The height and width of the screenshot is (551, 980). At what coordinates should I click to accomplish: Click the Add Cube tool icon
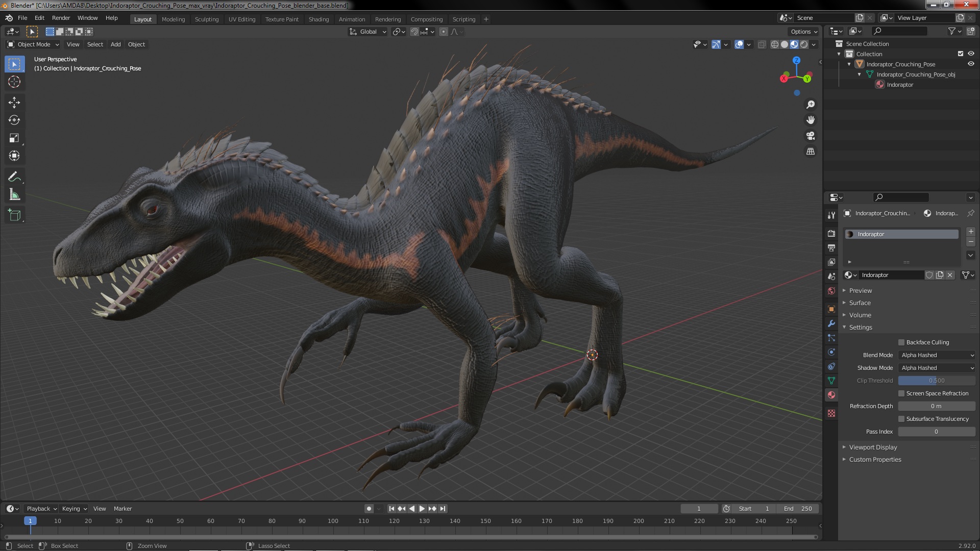click(14, 215)
